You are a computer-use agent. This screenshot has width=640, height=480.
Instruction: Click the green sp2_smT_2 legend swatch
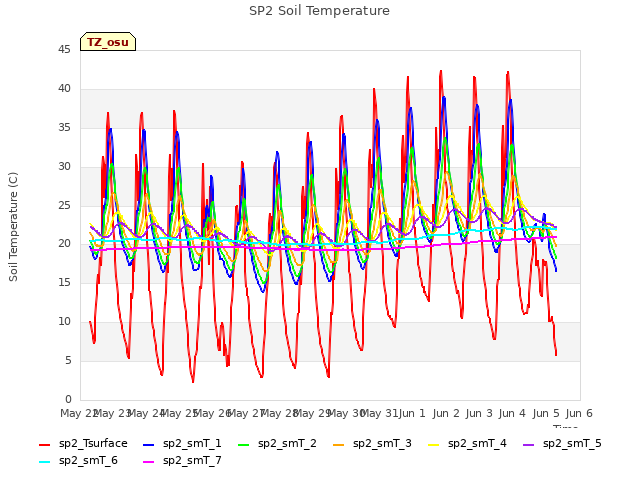point(244,444)
